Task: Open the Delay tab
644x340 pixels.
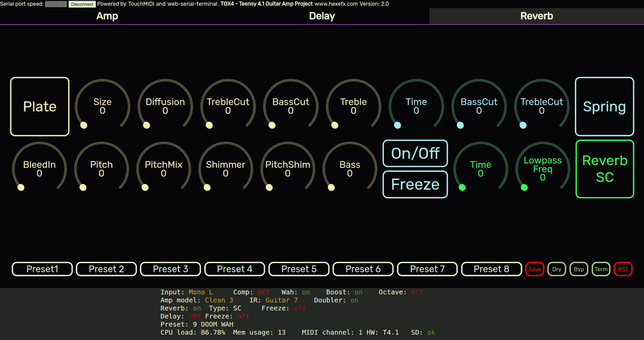Action: tap(322, 16)
